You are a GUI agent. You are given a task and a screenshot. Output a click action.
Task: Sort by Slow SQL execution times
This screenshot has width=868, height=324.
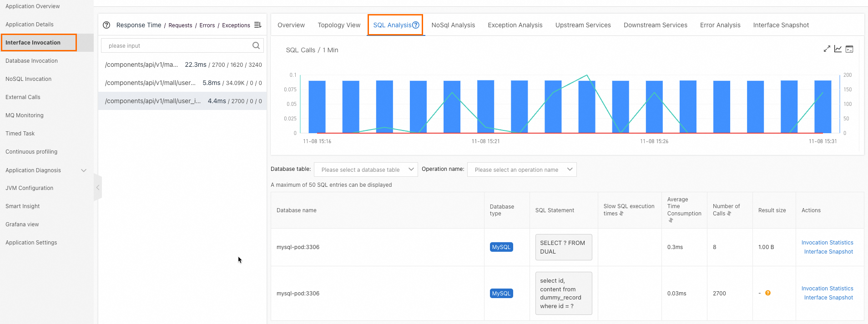coord(621,214)
